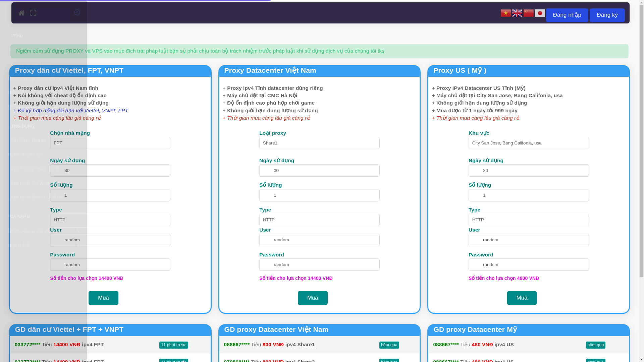Click User field in Datacenter Việt Nam card
The image size is (644, 362).
[x=319, y=240]
